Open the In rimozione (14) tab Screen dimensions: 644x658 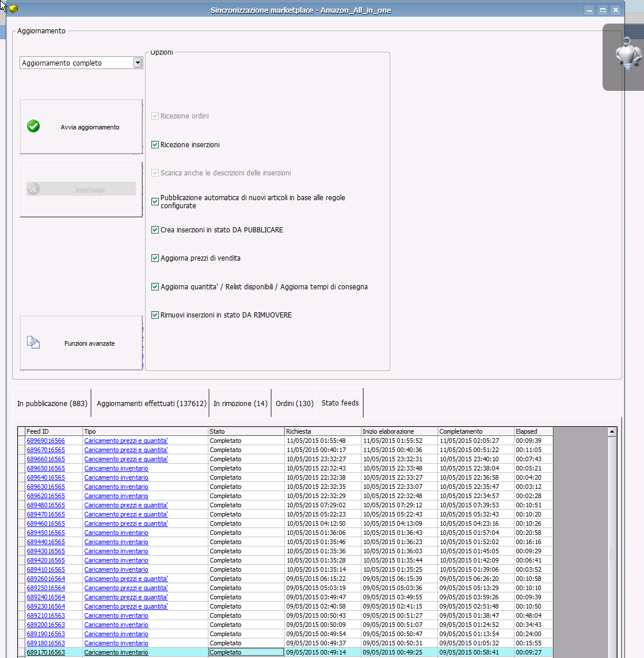click(240, 404)
